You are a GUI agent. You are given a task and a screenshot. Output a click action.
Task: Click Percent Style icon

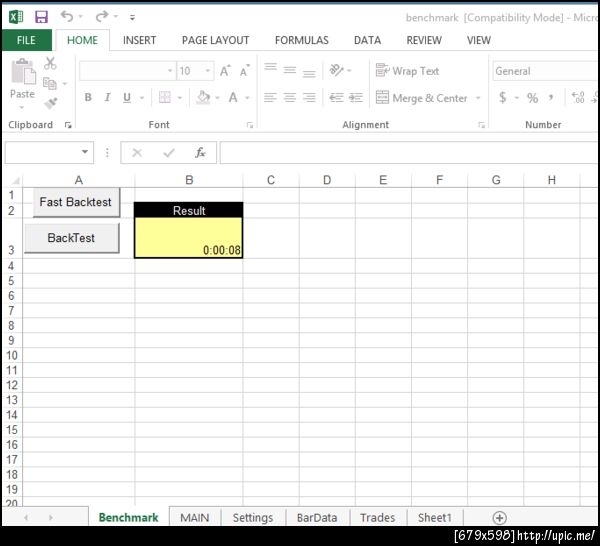pos(532,98)
